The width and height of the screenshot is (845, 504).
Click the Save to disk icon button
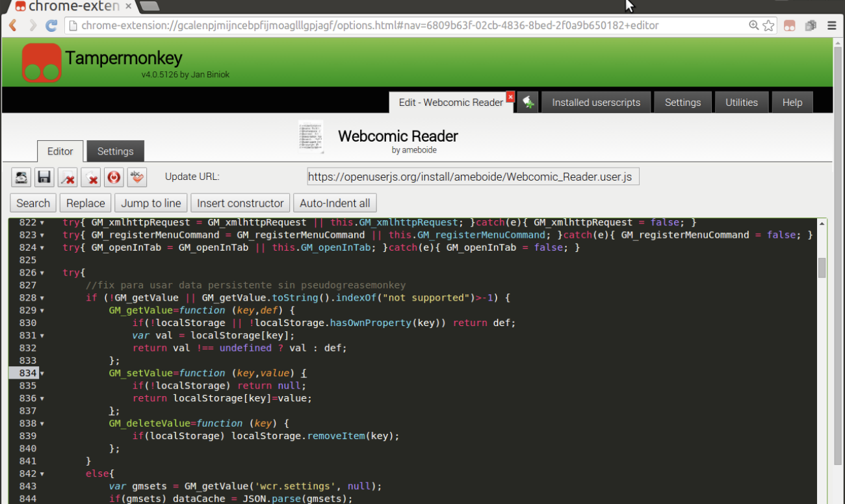21,177
